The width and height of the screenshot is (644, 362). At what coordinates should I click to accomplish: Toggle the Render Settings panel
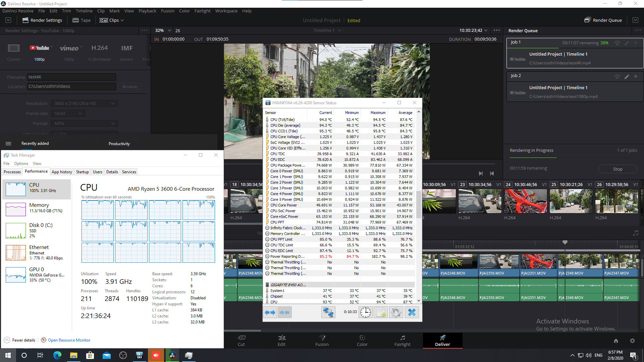(x=42, y=20)
